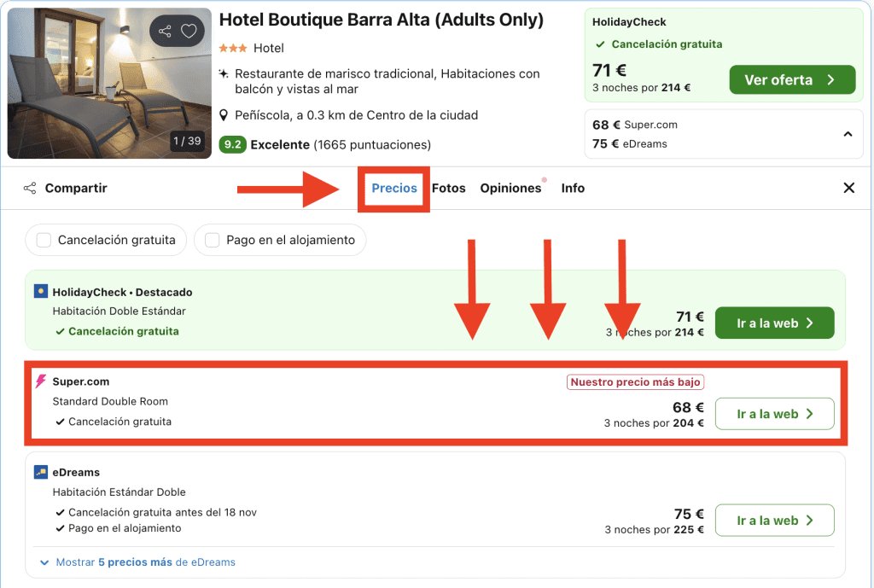The image size is (874, 588).
Task: Click the heart favorite icon on photo
Action: (x=189, y=32)
